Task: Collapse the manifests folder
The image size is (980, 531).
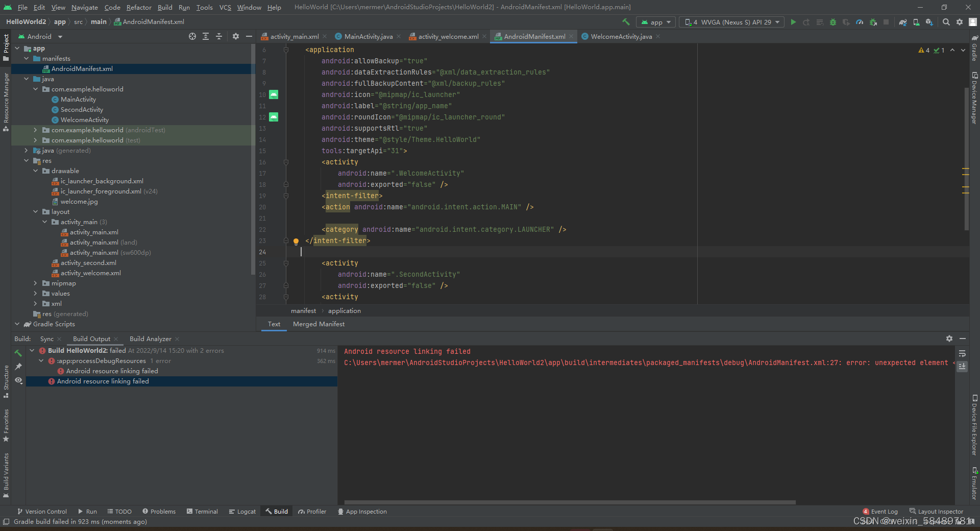Action: click(27, 59)
